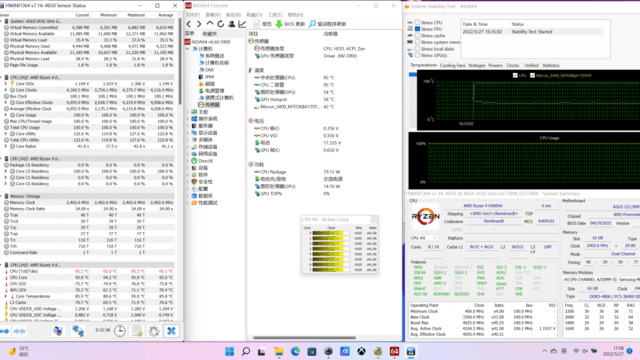
Task: Select the Sensor item in AIDA64 tree
Action: (x=209, y=105)
